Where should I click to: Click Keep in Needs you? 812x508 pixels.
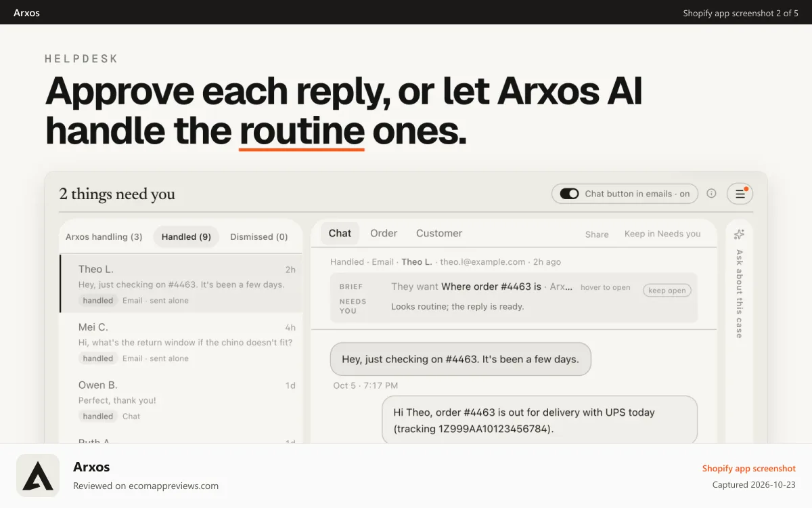click(x=662, y=234)
